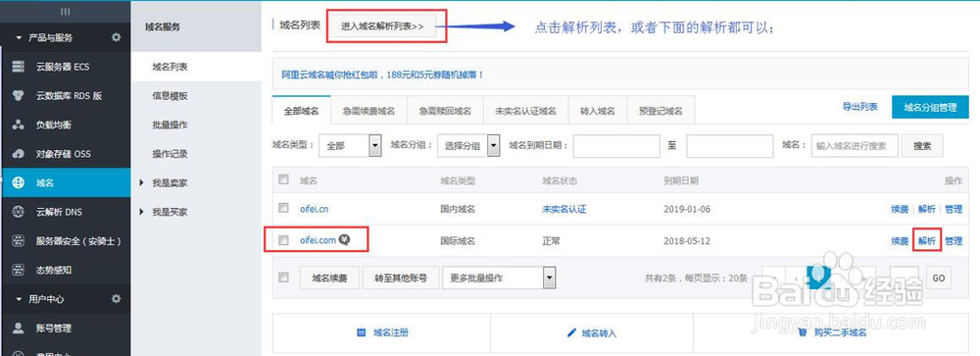Viewport: 980px width, 356px height.
Task: Switch to the 急需续费域名 tab
Action: [368, 111]
